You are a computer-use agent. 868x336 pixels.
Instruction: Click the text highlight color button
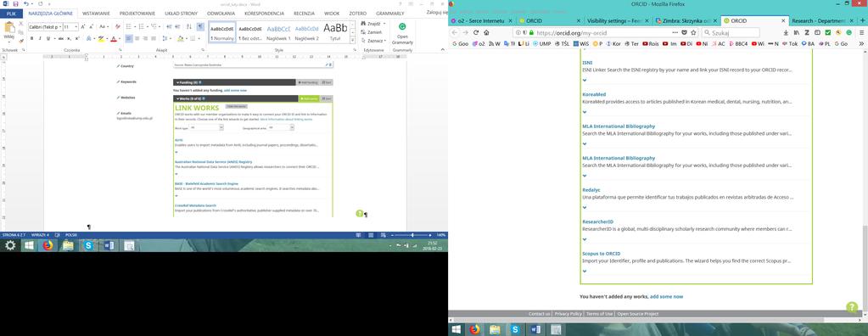click(x=101, y=39)
